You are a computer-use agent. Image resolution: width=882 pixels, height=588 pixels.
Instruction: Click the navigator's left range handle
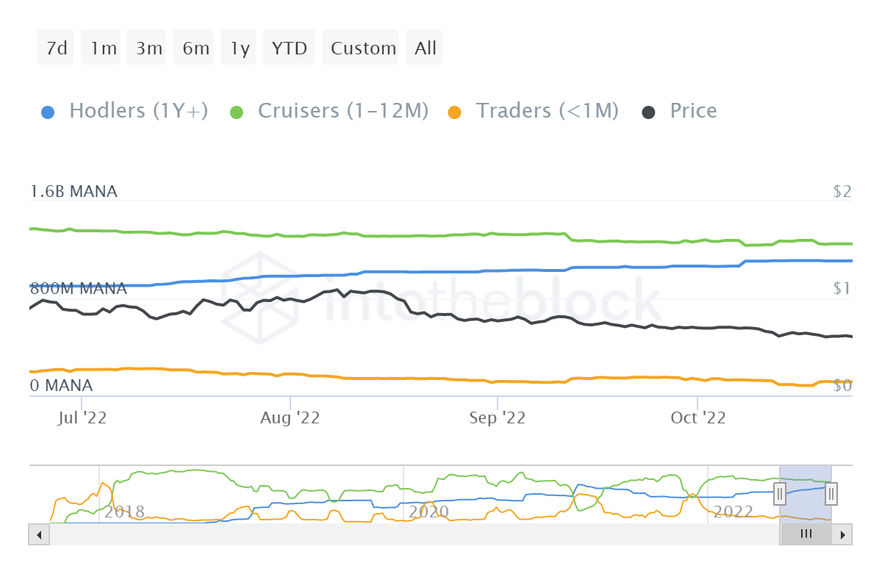[x=781, y=494]
